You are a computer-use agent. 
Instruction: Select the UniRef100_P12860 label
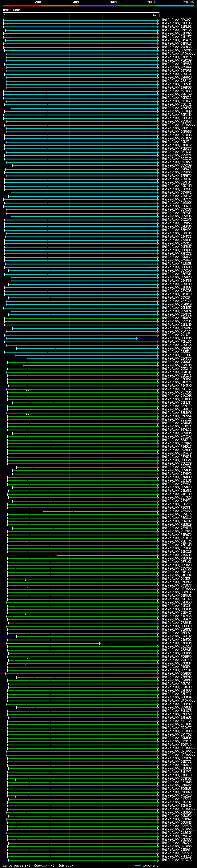[177, 101]
